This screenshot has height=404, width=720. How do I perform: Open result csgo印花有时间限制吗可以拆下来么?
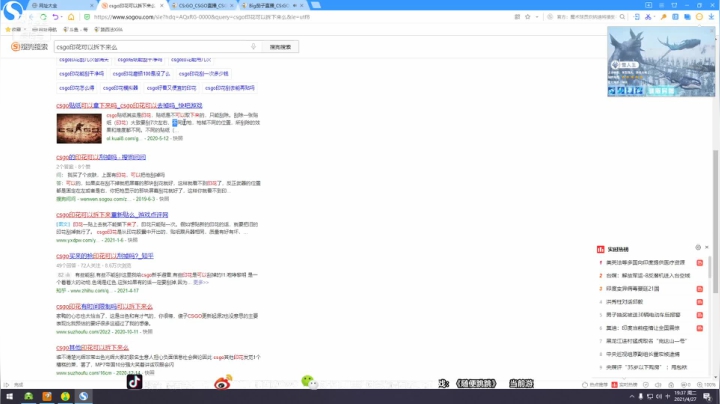(104, 306)
